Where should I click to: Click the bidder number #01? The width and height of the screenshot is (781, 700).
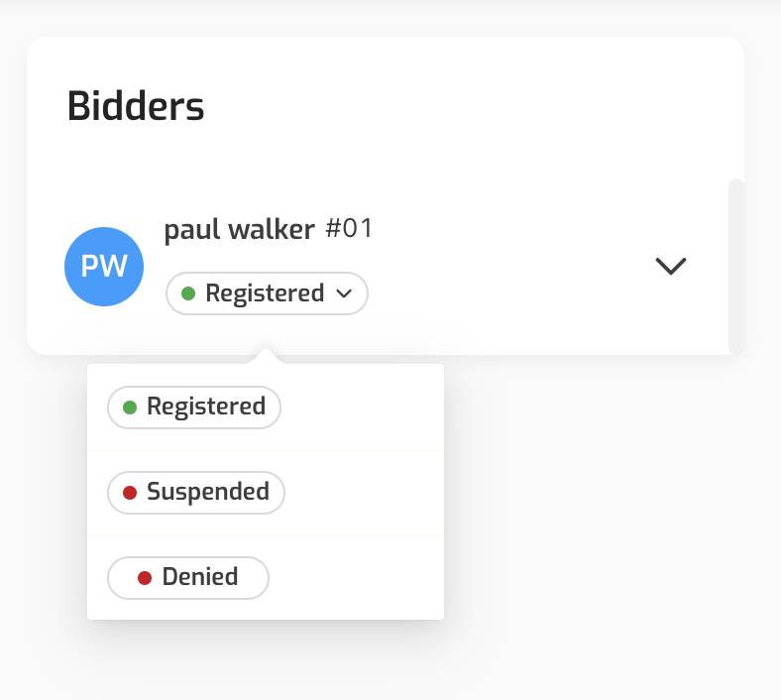[349, 229]
